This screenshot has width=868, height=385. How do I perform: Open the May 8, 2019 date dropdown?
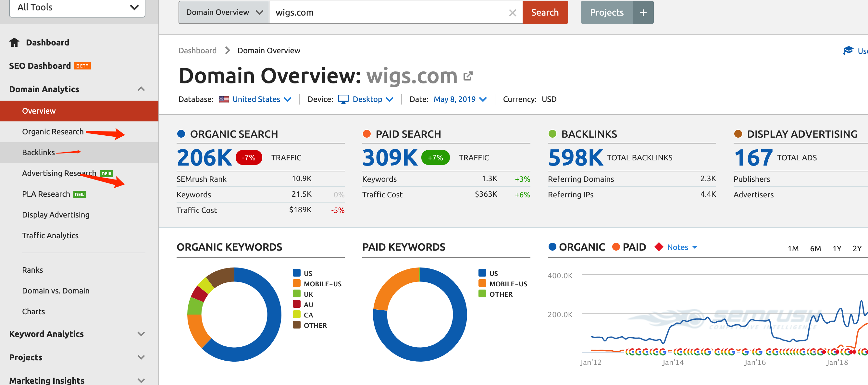click(460, 99)
